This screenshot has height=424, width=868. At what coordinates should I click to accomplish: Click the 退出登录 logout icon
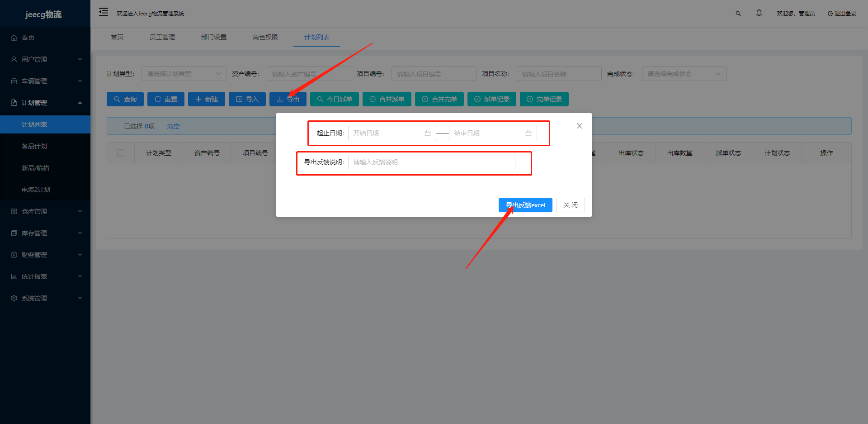coord(830,14)
